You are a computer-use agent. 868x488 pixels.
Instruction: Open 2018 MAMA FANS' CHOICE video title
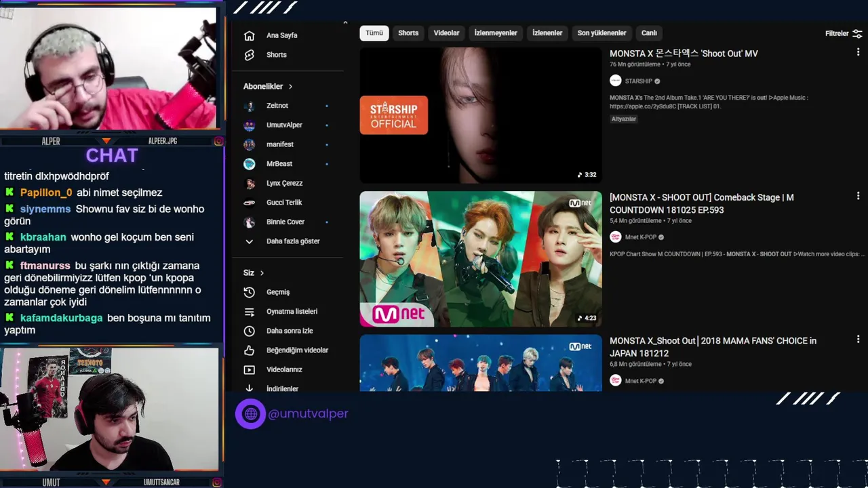pos(713,347)
